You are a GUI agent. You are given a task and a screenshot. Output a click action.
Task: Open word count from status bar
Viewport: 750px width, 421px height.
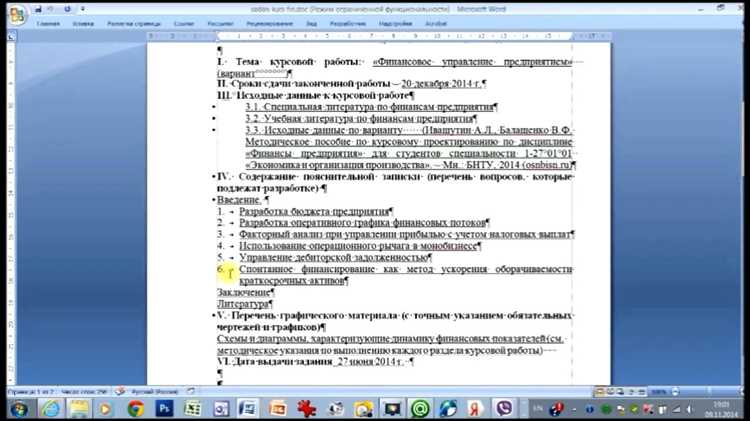coord(84,392)
